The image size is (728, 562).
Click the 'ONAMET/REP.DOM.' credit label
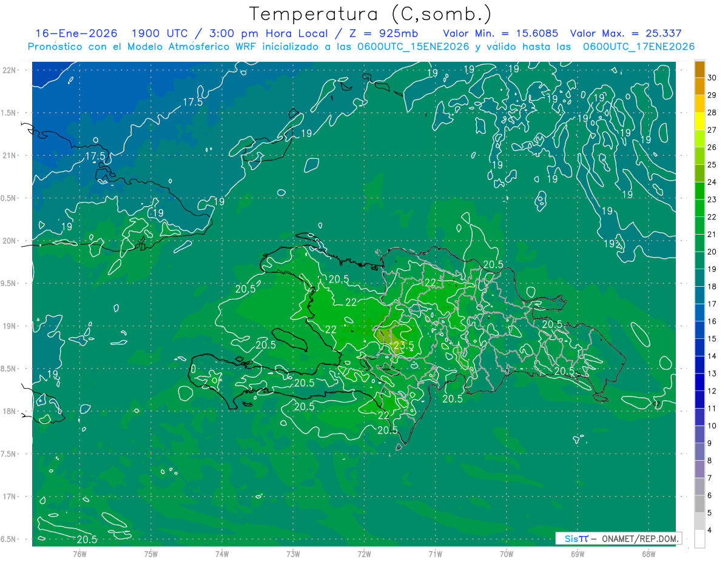(640, 538)
